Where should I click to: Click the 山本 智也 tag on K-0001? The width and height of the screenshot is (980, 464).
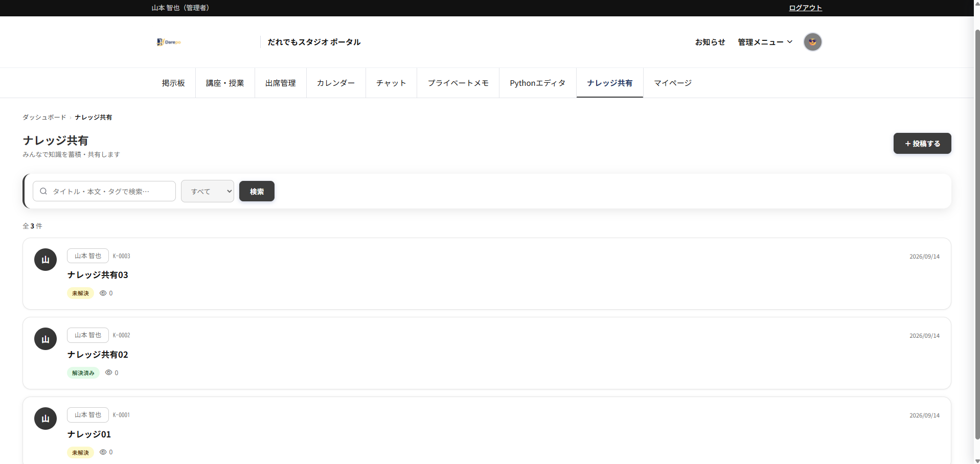tap(88, 415)
